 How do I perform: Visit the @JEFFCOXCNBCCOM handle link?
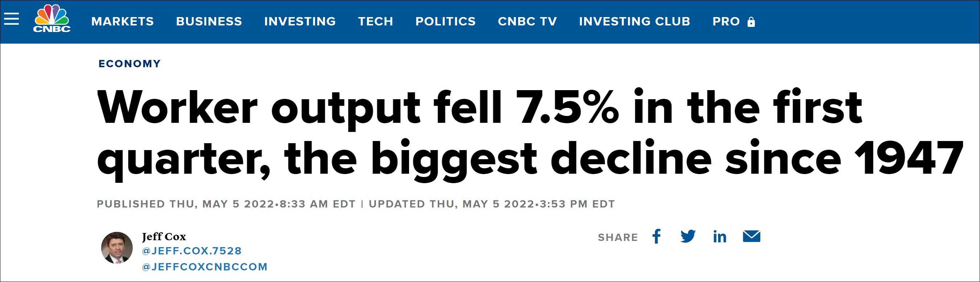point(205,267)
